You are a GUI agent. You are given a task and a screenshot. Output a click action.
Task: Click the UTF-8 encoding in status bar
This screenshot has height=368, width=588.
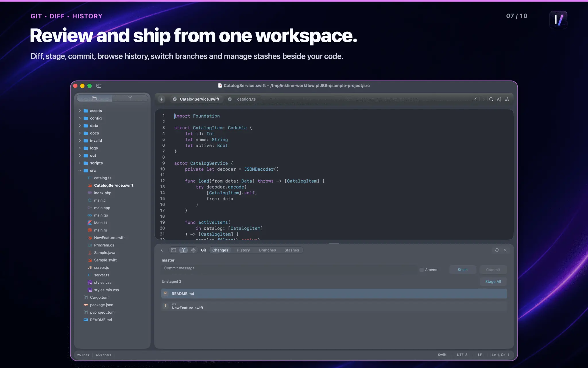pyautogui.click(x=462, y=355)
